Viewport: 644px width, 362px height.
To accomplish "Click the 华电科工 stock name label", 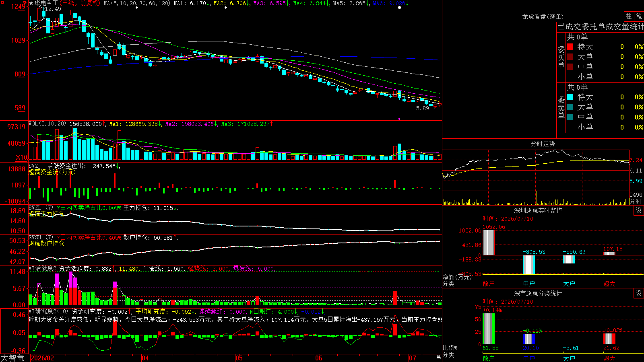I will pyautogui.click(x=46, y=3).
